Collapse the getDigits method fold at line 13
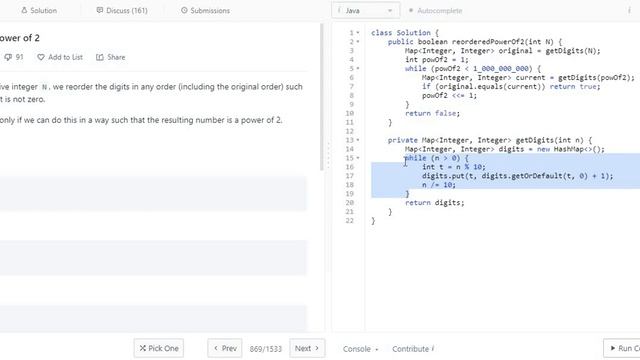The image size is (640, 360). tap(358, 140)
